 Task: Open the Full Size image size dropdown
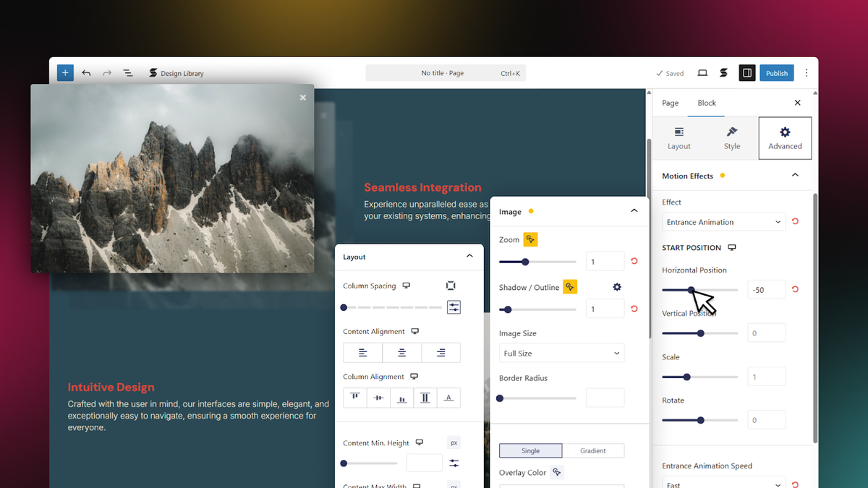[x=560, y=353]
